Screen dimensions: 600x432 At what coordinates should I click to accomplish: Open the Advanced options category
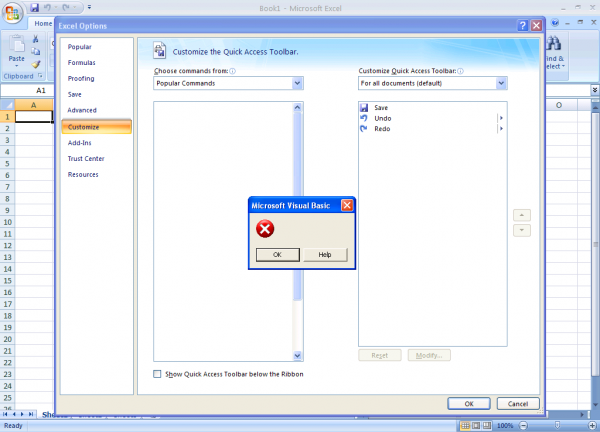pyautogui.click(x=82, y=110)
